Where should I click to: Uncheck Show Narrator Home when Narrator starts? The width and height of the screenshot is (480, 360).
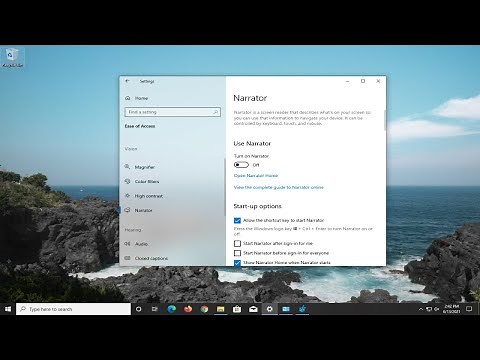tap(237, 263)
